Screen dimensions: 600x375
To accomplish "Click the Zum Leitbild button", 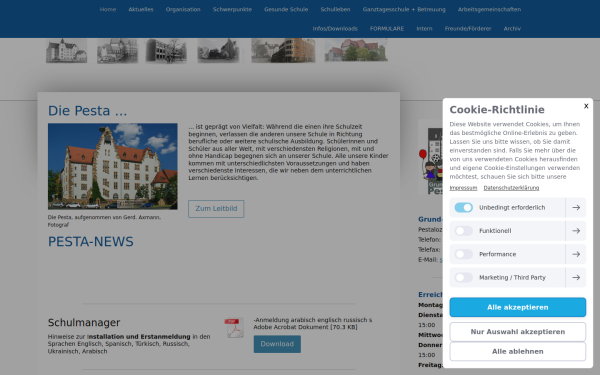I will (x=216, y=209).
